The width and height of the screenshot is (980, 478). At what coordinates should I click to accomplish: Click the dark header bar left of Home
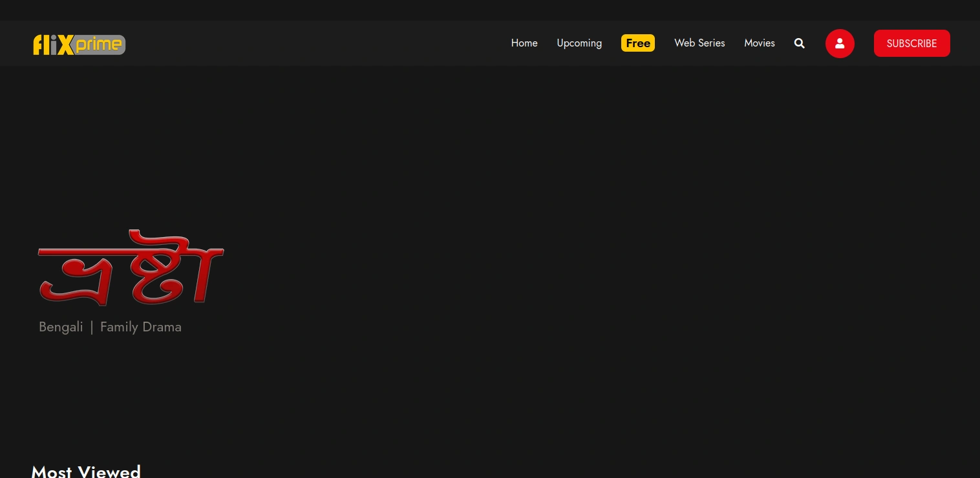click(310, 43)
